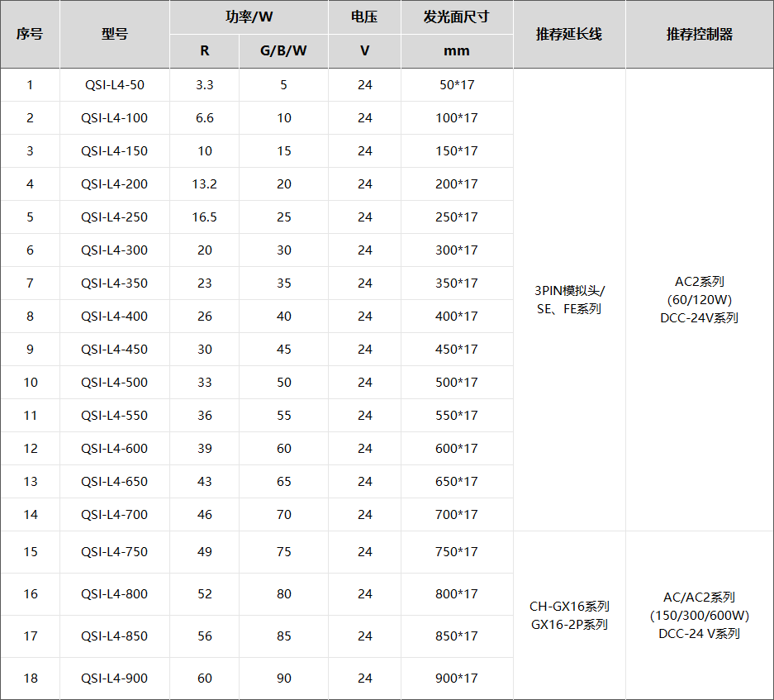Select the 800*17 size cell

click(x=457, y=593)
